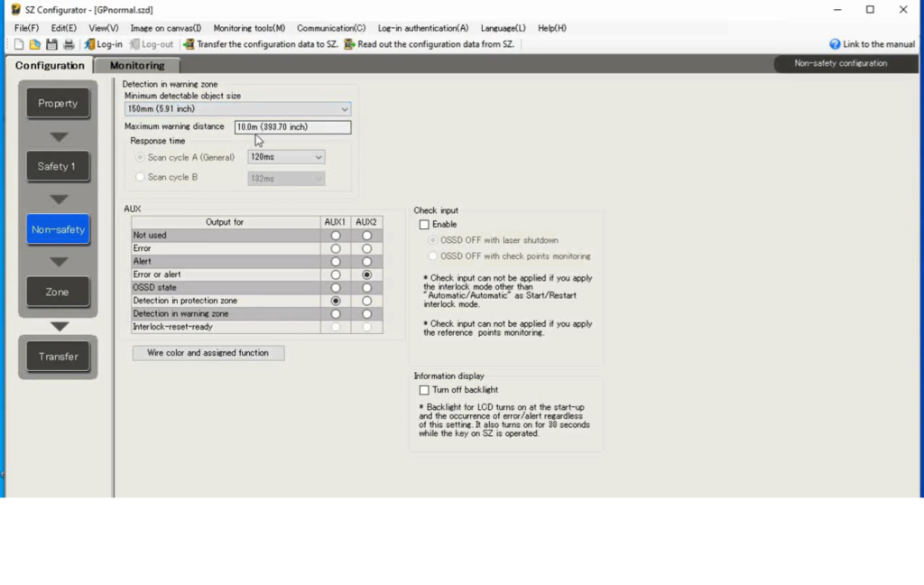This screenshot has height=585, width=924.
Task: Read out the configuration data from SZ
Action: [x=429, y=44]
